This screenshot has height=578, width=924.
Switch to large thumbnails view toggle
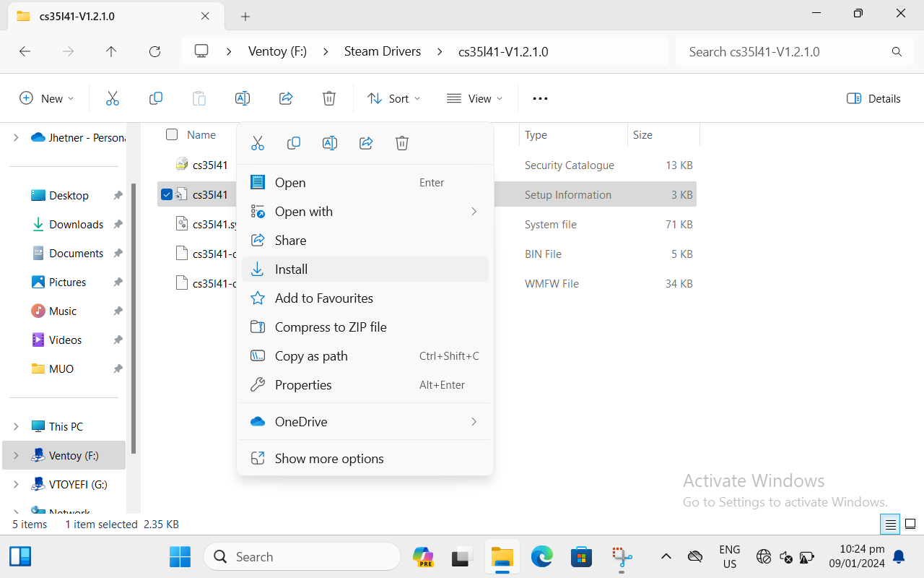[x=910, y=524]
